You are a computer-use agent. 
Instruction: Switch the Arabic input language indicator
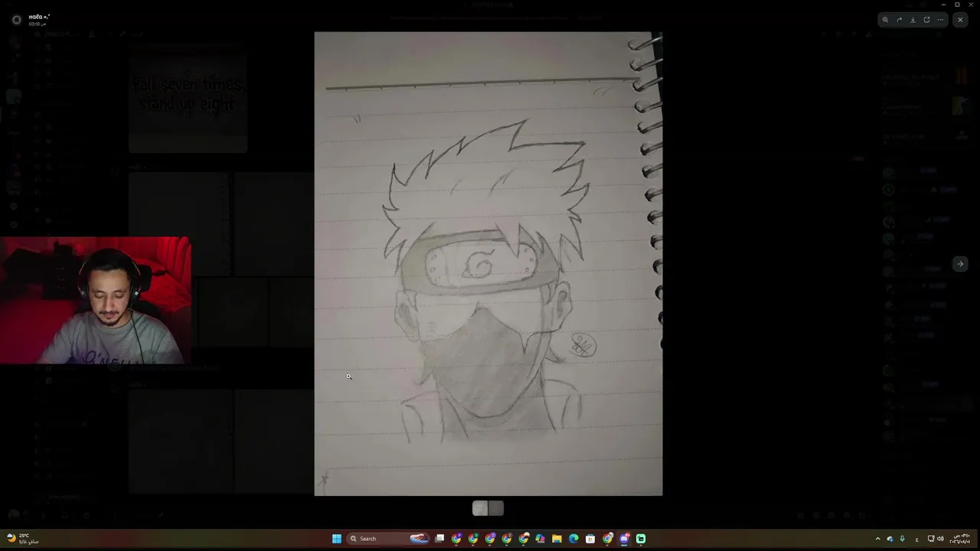[916, 539]
